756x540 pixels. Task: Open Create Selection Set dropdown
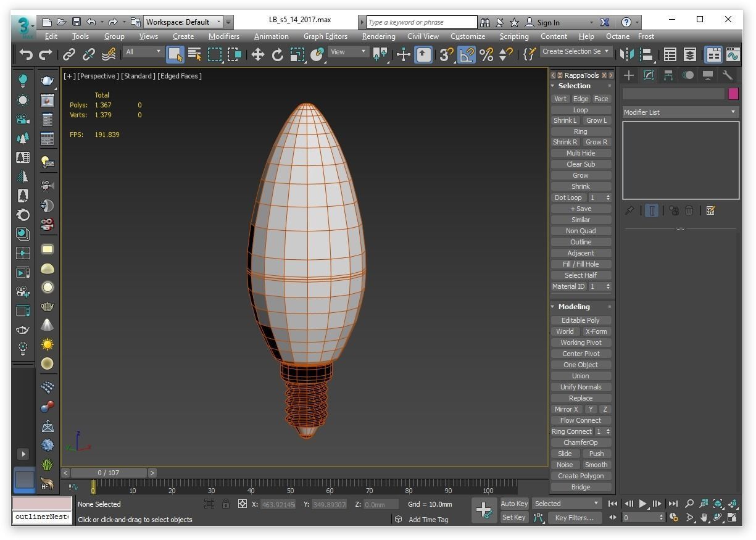(576, 51)
